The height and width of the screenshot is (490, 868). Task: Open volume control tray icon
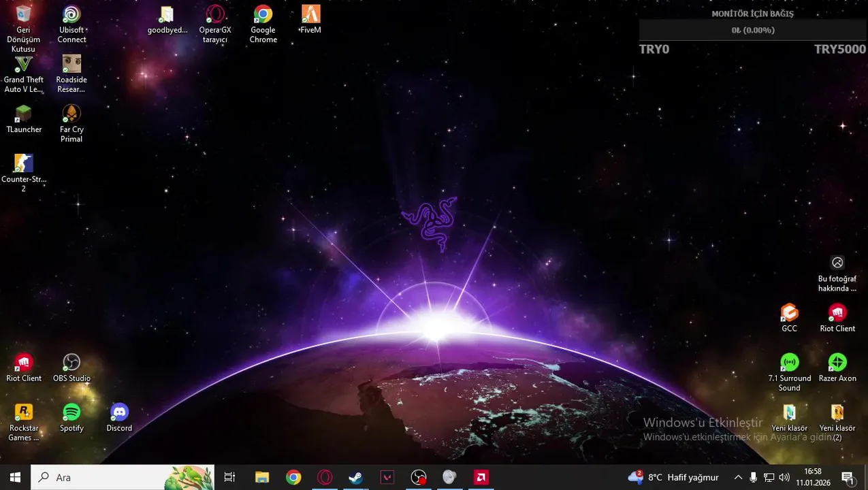tap(784, 477)
